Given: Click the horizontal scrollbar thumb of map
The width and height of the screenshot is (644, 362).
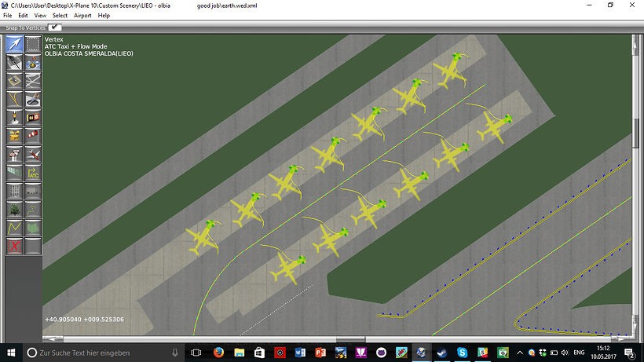Looking at the screenshot, I should coord(350,339).
